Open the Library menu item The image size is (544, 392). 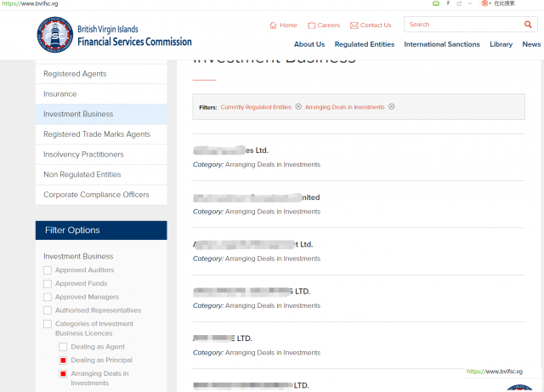coord(501,44)
